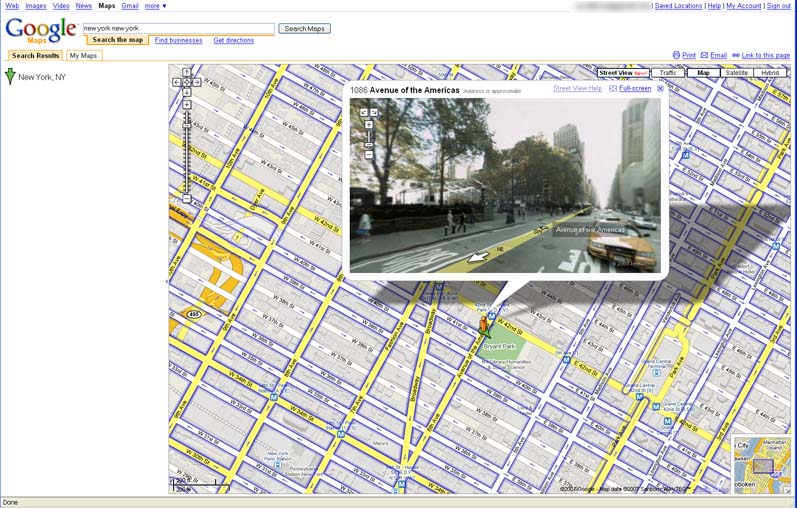Click the chain icon for Link to this page
The image size is (797, 508).
735,55
